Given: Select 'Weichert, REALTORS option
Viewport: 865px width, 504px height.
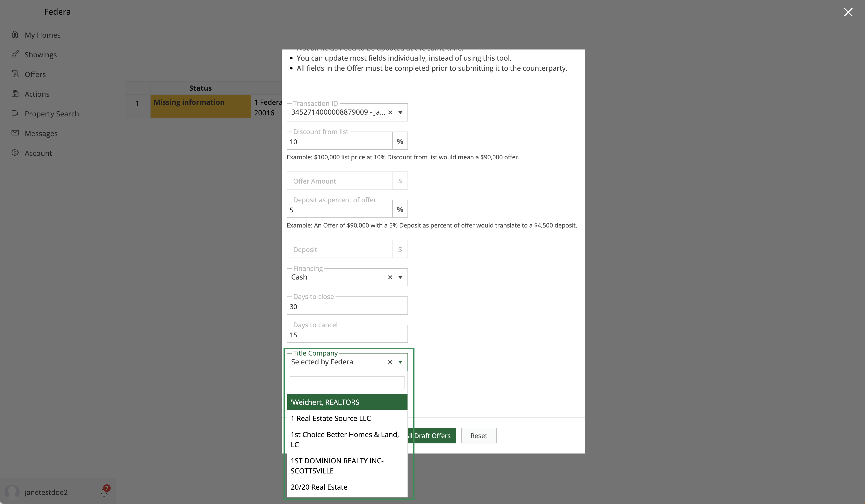Looking at the screenshot, I should [x=347, y=402].
